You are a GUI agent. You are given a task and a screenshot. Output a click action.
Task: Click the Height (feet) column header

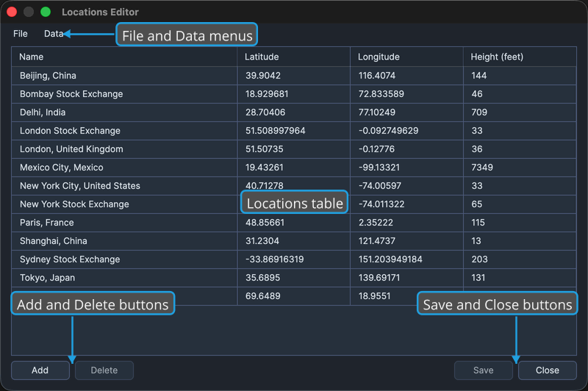tap(520, 57)
